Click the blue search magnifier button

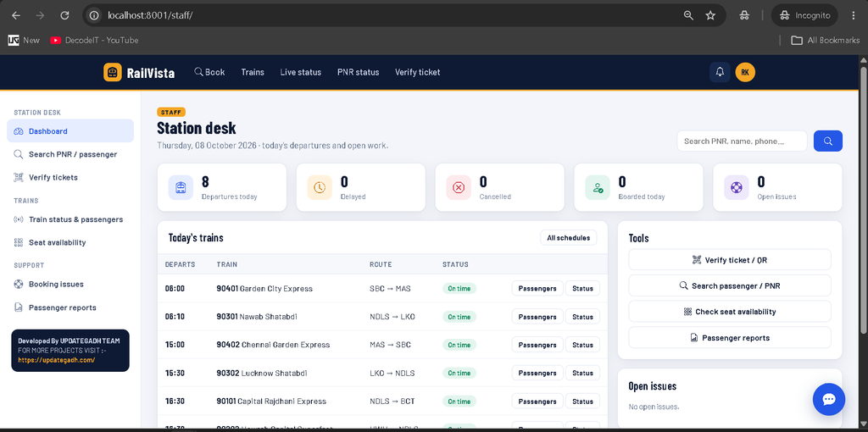pos(827,141)
